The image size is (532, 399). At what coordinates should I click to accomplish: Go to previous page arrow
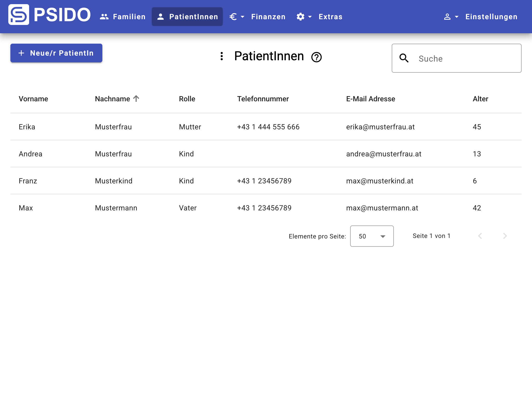[480, 236]
